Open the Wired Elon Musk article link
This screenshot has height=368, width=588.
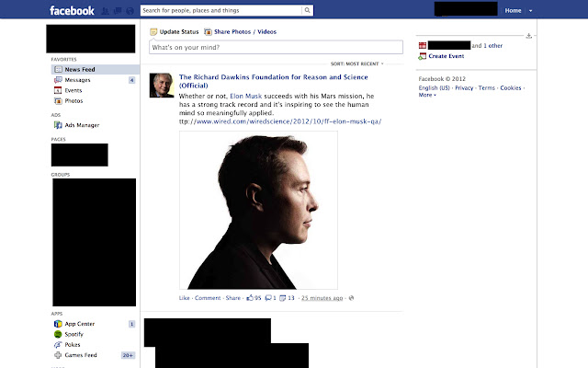(280, 121)
